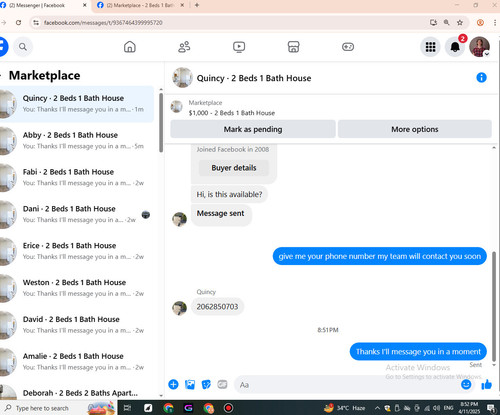The width and height of the screenshot is (500, 415).
Task: Open David - 2 Beds 1 Bath House chat
Action: pos(77,325)
